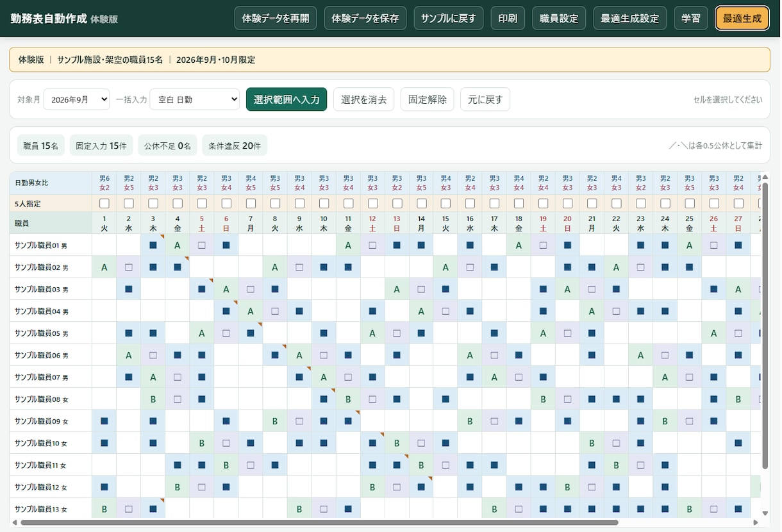Tick the 5人指定 checkbox for day 1
Viewport: 782px width, 532px height.
point(104,203)
